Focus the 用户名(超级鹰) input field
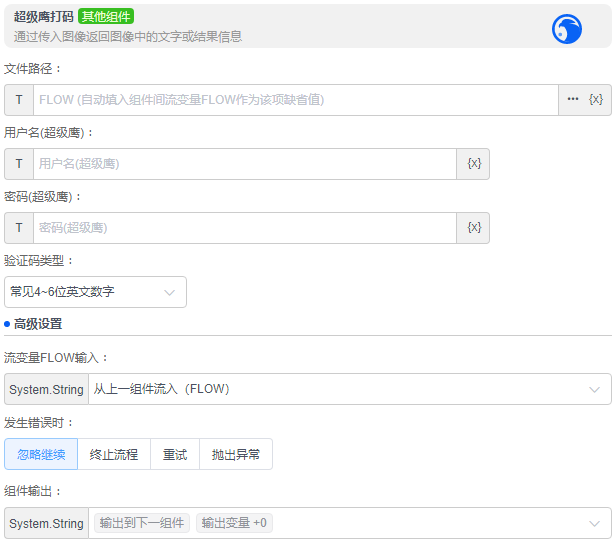This screenshot has width=616, height=542. click(245, 164)
